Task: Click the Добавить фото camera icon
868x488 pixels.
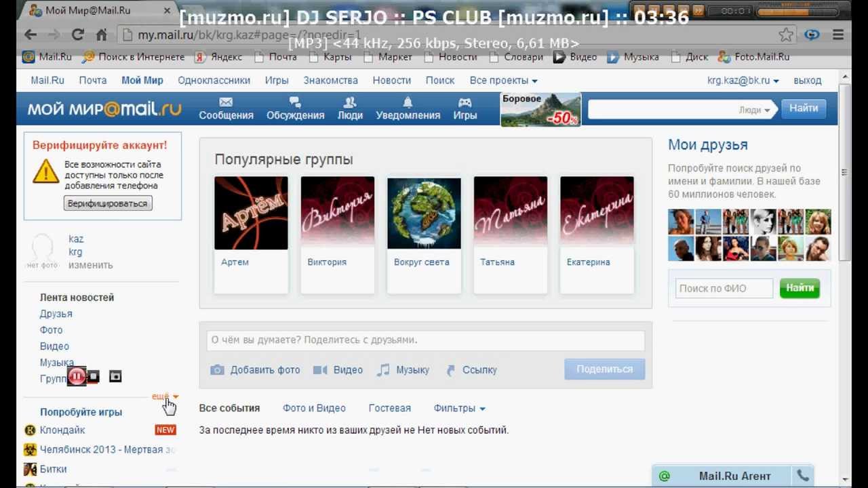Action: point(217,370)
